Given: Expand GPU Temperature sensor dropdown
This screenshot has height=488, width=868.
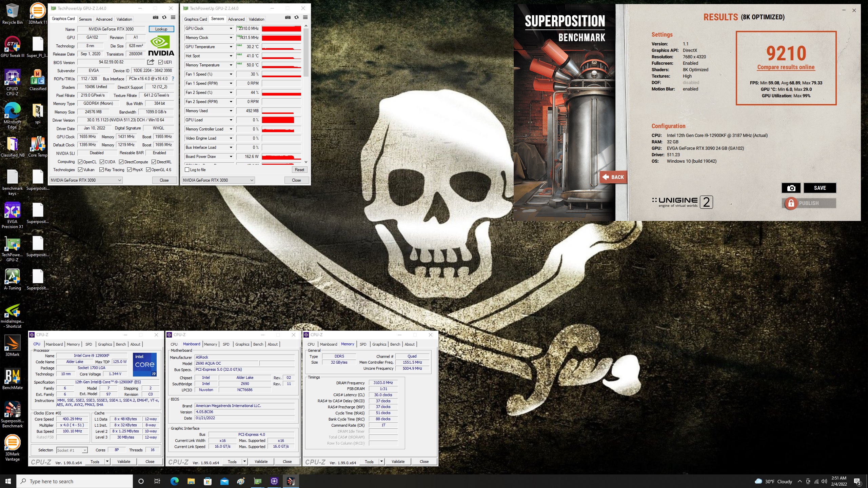Looking at the screenshot, I should tap(231, 47).
